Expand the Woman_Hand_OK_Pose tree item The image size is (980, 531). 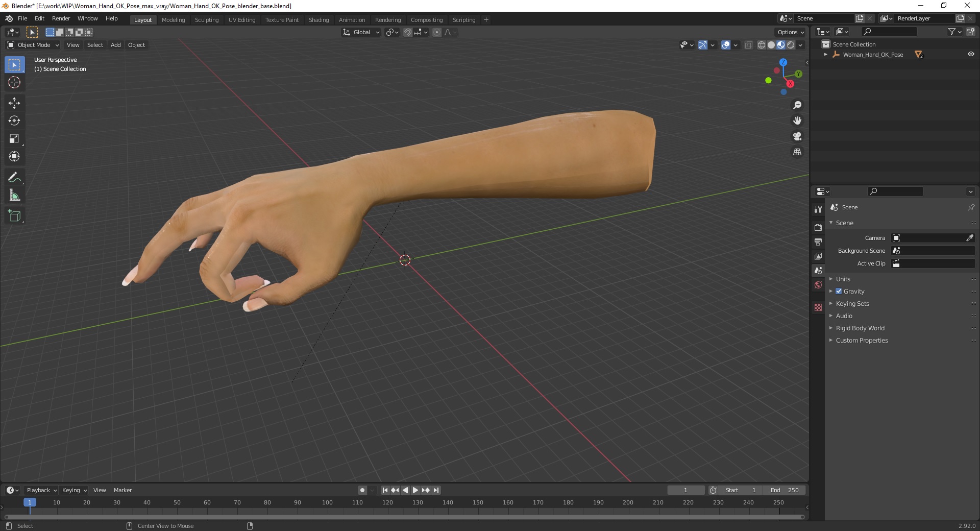click(x=826, y=54)
